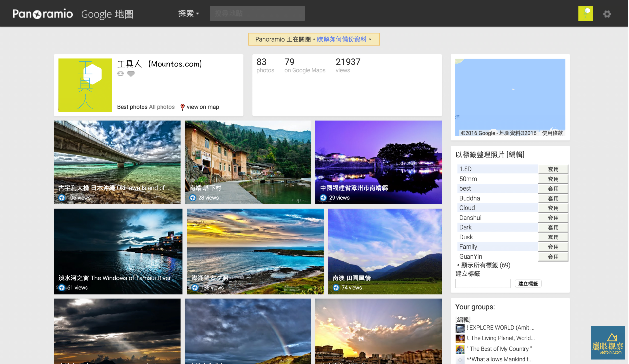Click the 建立標籤 button

(528, 284)
